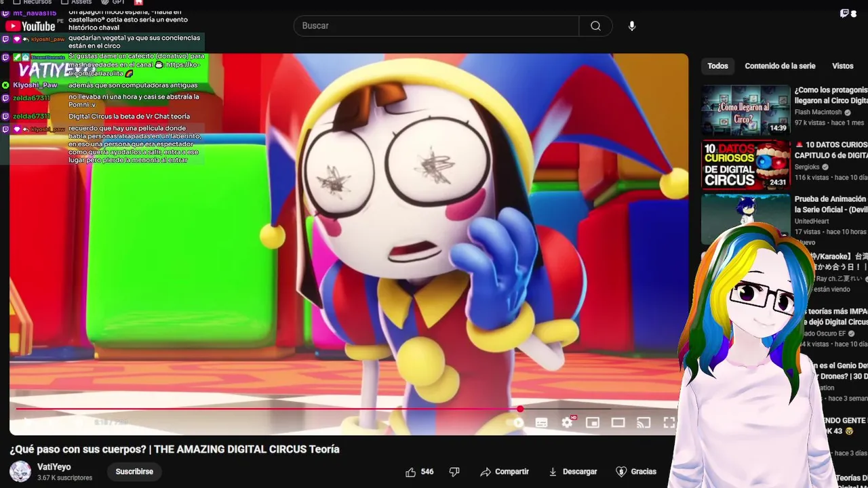Select the Todos filter chip

point(717,66)
